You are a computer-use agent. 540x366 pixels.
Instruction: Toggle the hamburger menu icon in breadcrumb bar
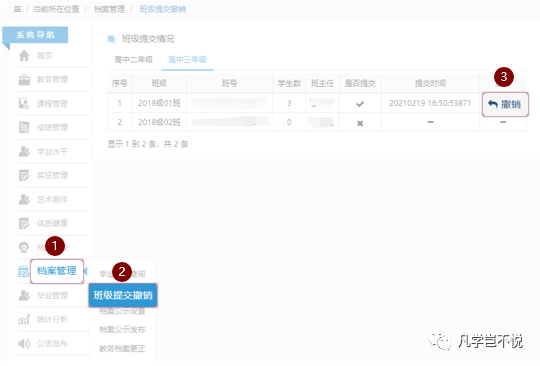click(x=17, y=9)
